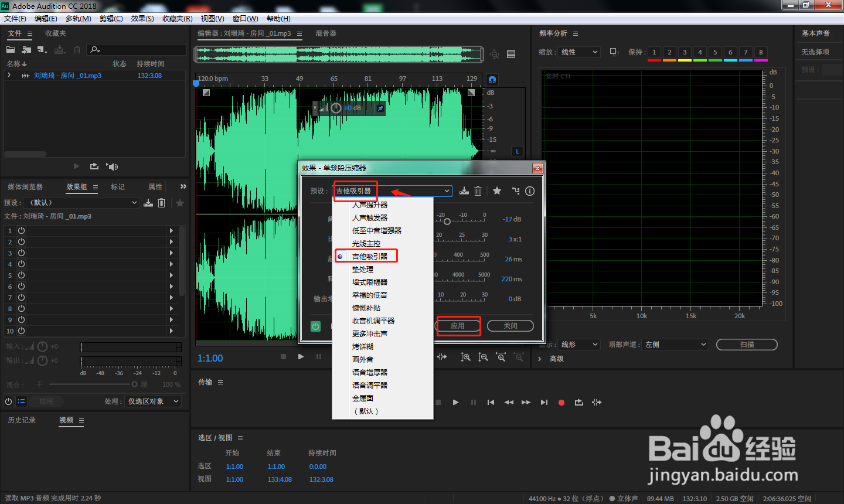Click 关闭 button in compressor dialog
This screenshot has height=504, width=844.
(511, 326)
